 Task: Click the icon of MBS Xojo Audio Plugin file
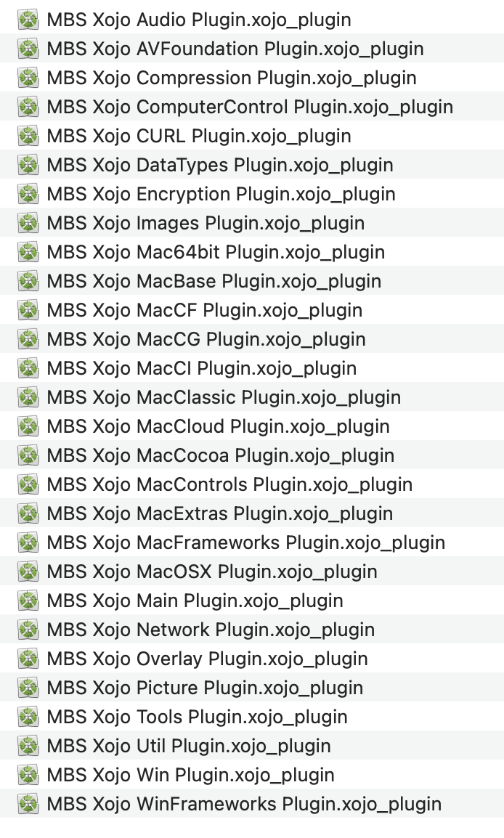click(28, 20)
